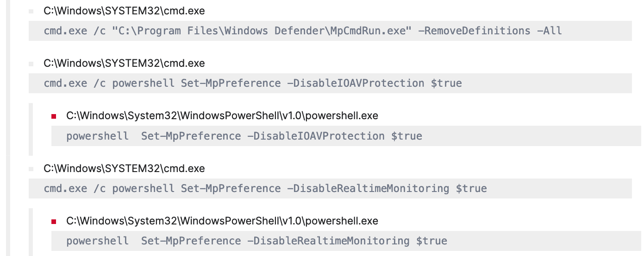This screenshot has width=644, height=256.
Task: Select the MpCmdRun.exe -RemoveDefinitions command line block
Action: coord(303,31)
